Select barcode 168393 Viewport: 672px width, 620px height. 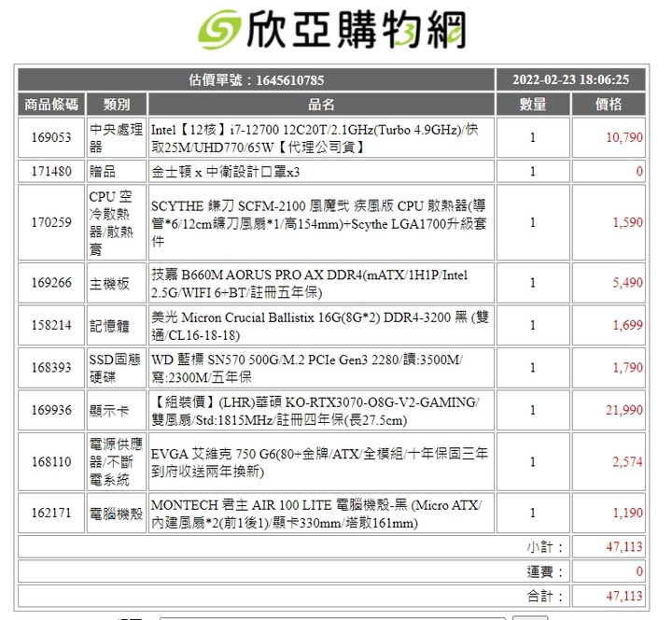(51, 368)
